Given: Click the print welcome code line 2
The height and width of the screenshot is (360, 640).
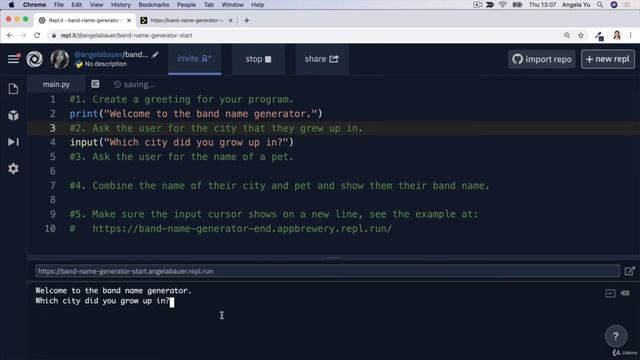Looking at the screenshot, I should (196, 114).
